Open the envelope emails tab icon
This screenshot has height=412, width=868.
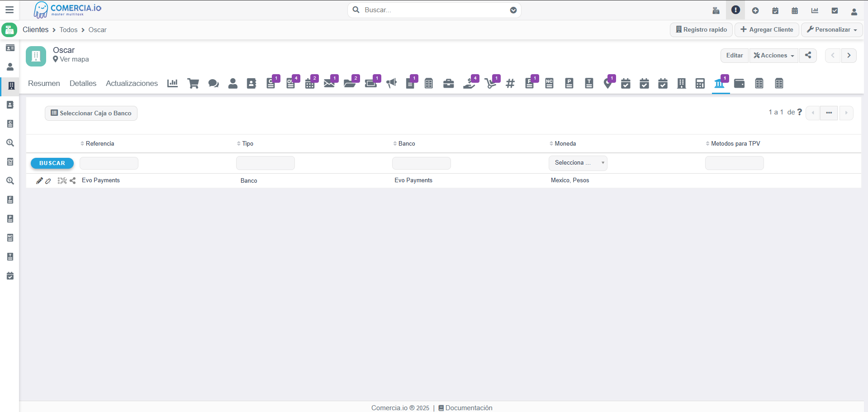(x=330, y=83)
